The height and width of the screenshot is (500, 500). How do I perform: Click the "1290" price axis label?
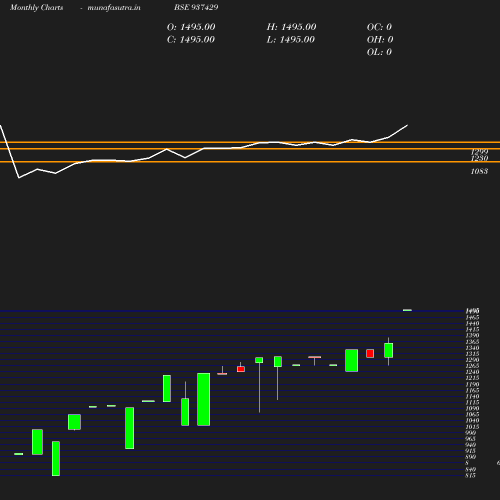pos(473,360)
